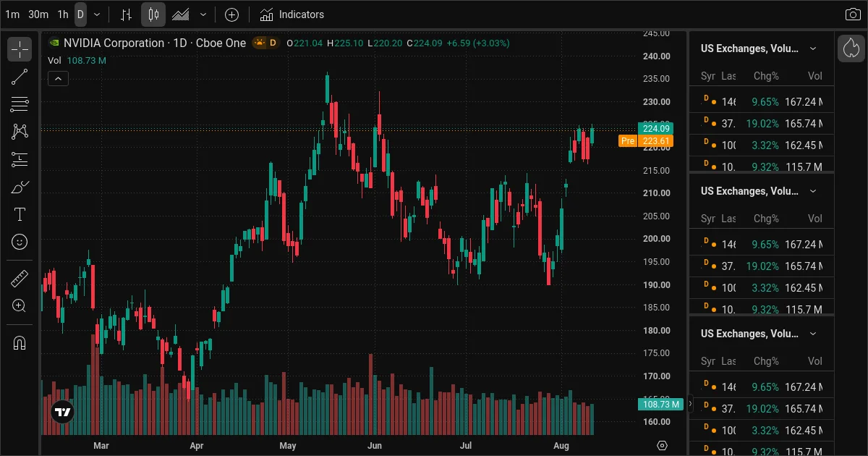This screenshot has height=456, width=868.
Task: Open the emoji and stickers tool
Action: point(20,242)
